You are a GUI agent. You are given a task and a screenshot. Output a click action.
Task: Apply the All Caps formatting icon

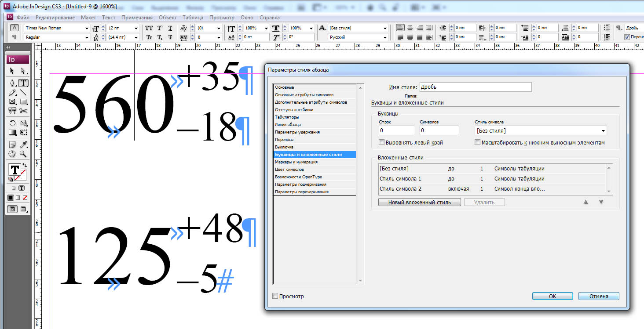click(149, 28)
